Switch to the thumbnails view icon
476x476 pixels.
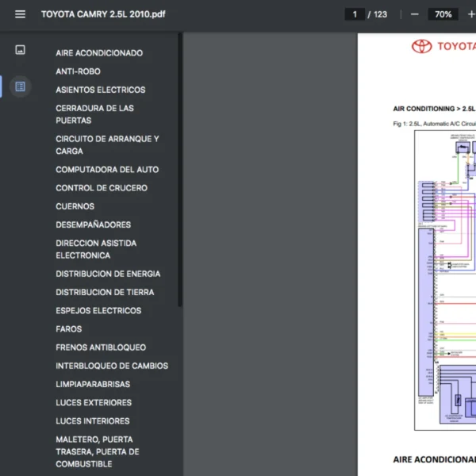click(21, 50)
